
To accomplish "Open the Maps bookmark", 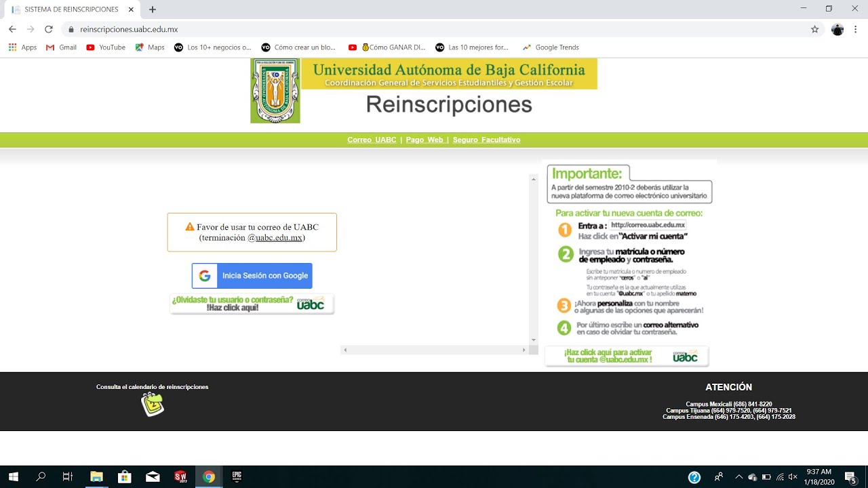I will click(150, 47).
